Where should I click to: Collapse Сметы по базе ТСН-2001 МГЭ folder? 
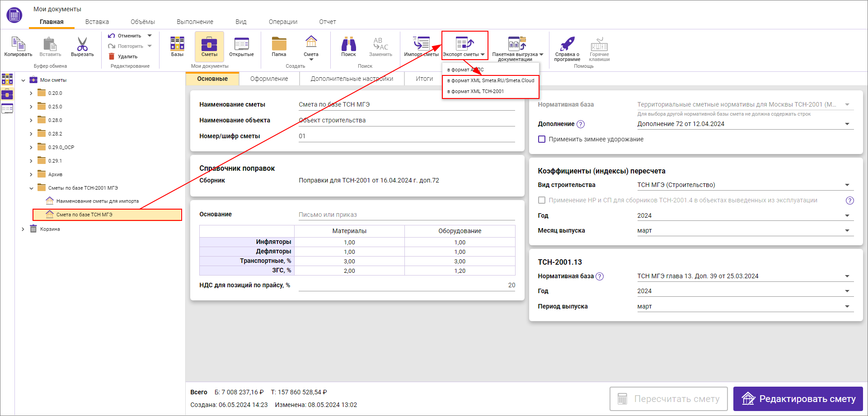point(31,188)
